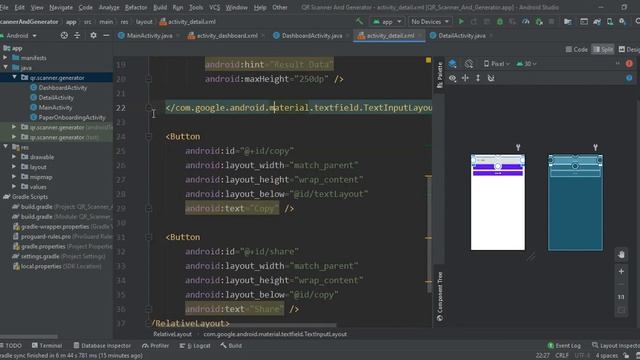Expand the manifests folder
Image resolution: width=640 pixels, height=360 pixels.
pos(5,58)
